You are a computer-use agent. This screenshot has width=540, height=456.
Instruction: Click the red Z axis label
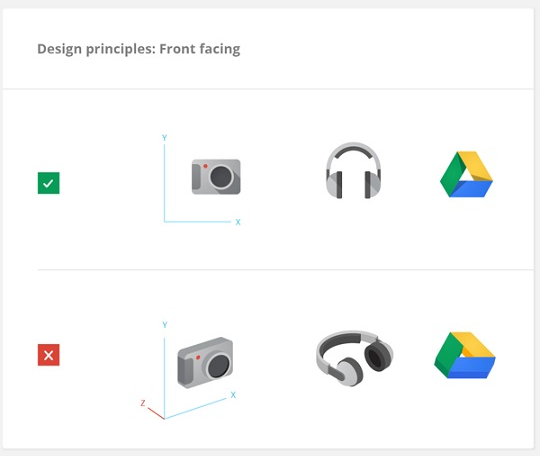point(143,403)
